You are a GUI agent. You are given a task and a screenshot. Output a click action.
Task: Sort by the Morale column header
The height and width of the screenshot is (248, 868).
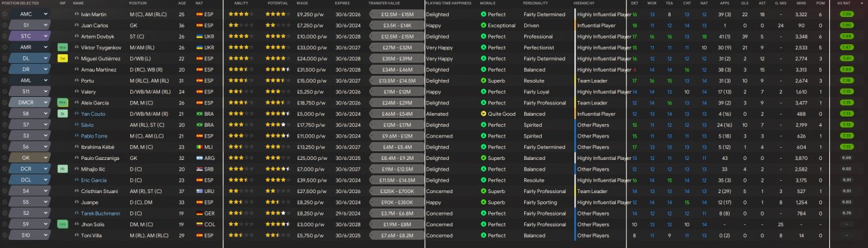point(488,3)
